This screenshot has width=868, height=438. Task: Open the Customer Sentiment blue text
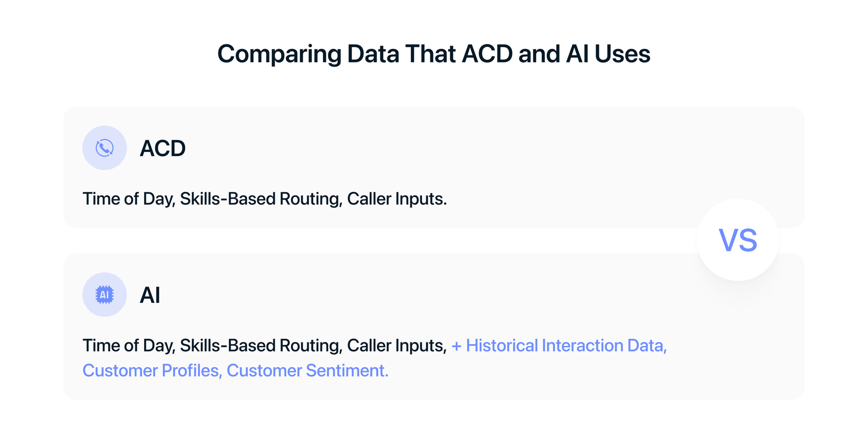click(307, 371)
